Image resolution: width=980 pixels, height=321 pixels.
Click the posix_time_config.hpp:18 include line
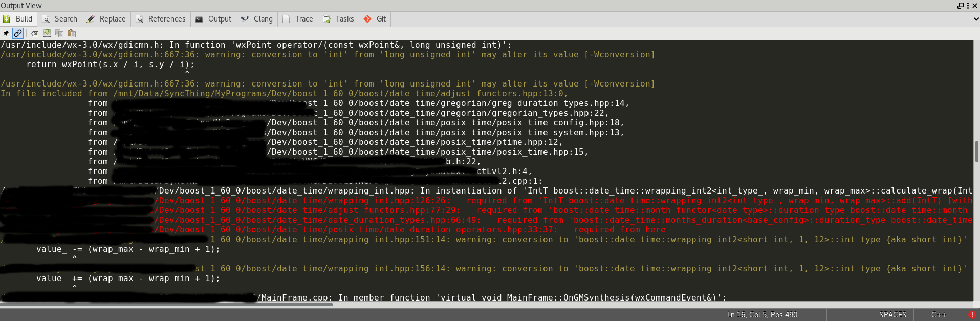click(x=356, y=123)
